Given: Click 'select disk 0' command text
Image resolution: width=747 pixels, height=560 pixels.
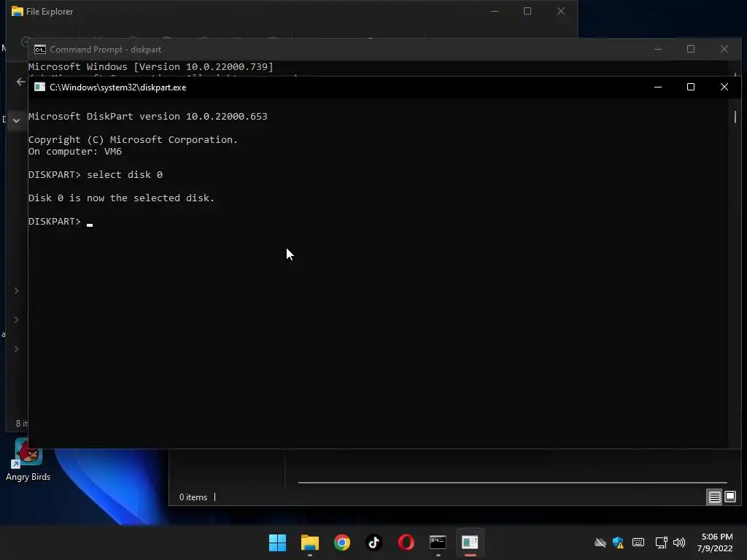Looking at the screenshot, I should 125,175.
